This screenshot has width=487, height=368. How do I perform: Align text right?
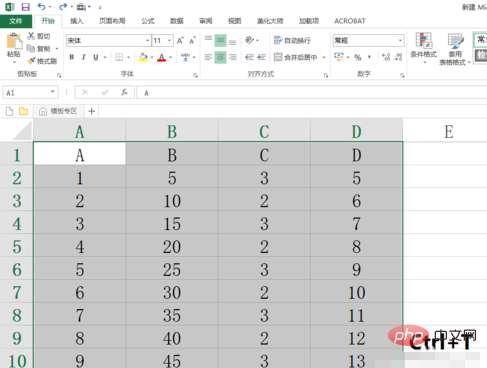point(232,57)
